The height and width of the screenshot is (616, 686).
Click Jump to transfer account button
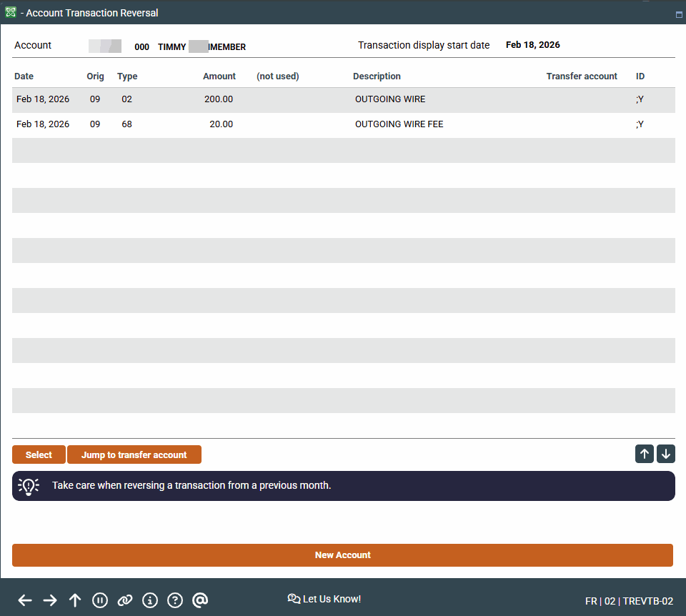pos(134,454)
